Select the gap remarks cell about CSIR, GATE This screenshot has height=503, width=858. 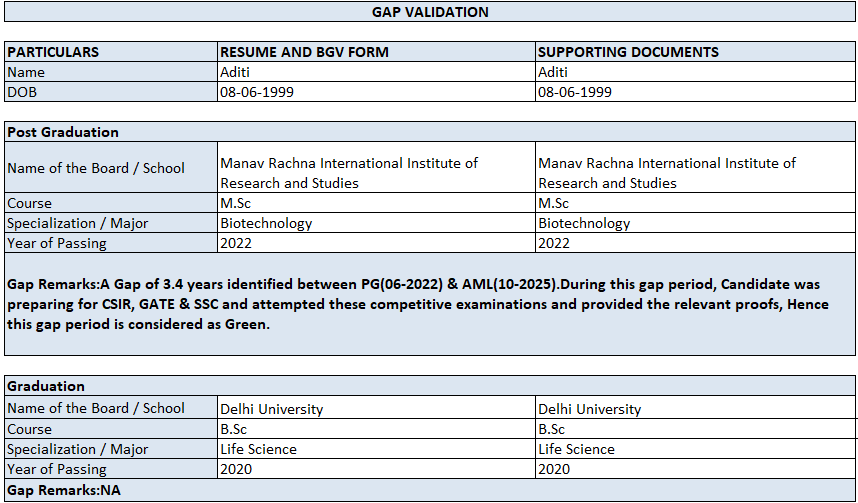click(x=430, y=304)
